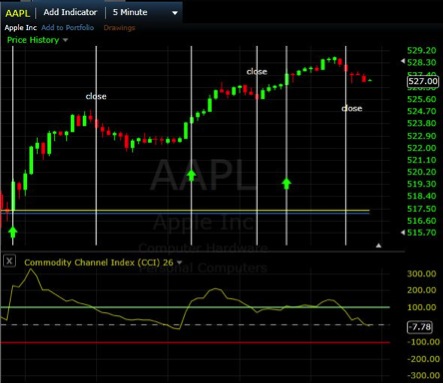Click the 522.00 price axis label
This screenshot has width=444, height=384.
point(422,148)
